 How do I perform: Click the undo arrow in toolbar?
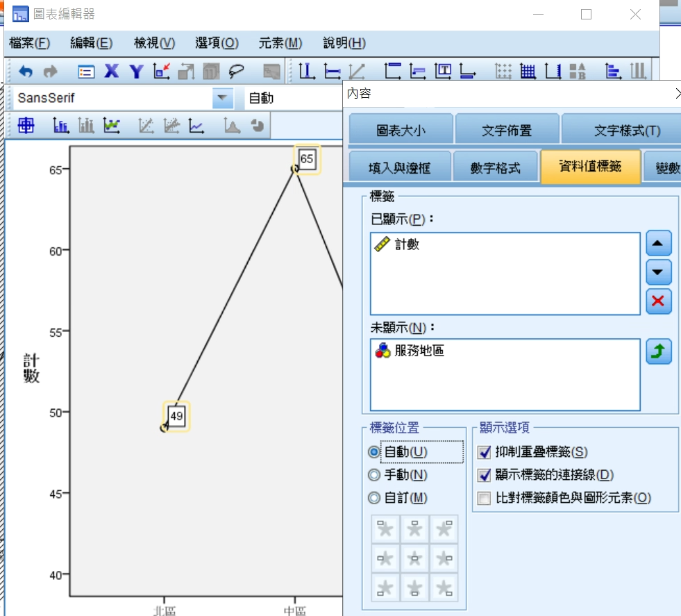(x=26, y=71)
